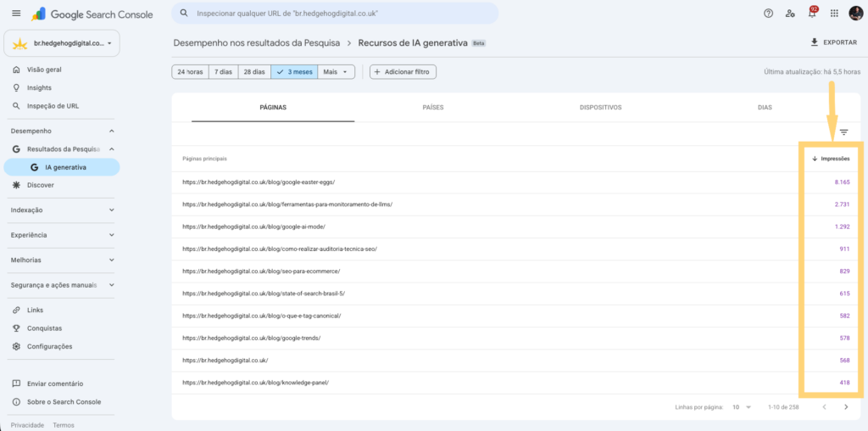Switch to the PAÍSES tab

pyautogui.click(x=433, y=108)
